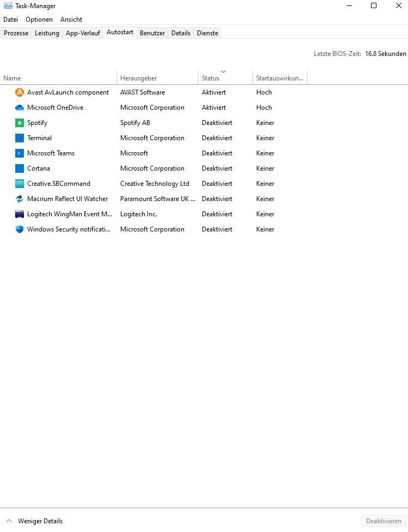Select the Windows Security notification entry name

click(69, 229)
